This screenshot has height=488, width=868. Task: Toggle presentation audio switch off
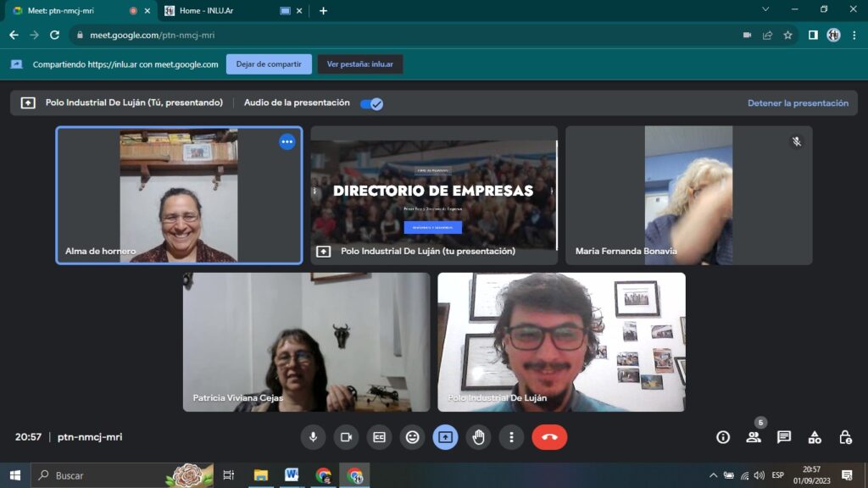pyautogui.click(x=371, y=103)
